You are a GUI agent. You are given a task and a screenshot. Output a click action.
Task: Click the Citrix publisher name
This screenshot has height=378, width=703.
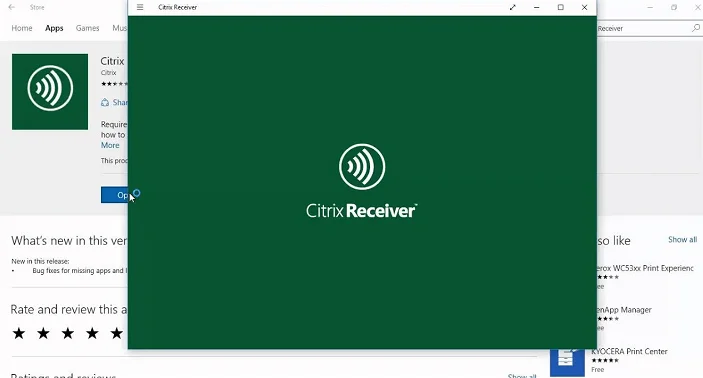(x=108, y=73)
